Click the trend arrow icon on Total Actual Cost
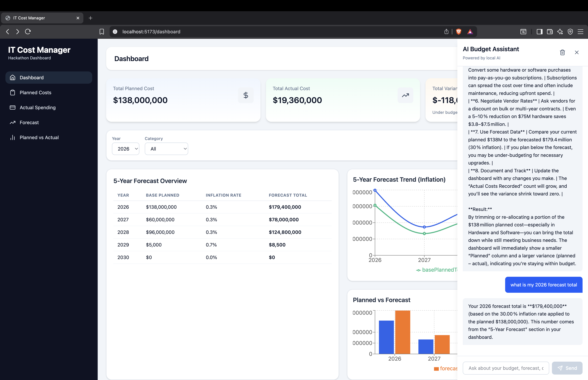588x380 pixels. point(405,95)
